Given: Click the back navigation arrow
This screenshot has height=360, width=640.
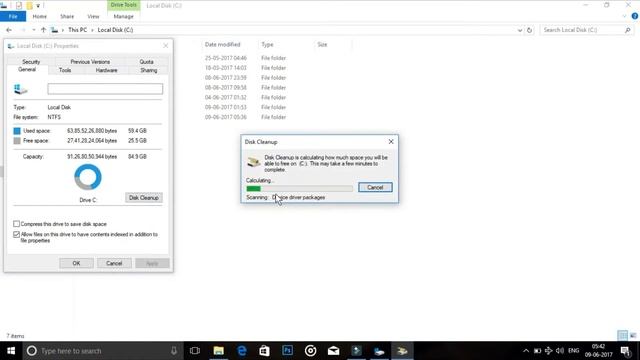Looking at the screenshot, I should click(x=9, y=30).
